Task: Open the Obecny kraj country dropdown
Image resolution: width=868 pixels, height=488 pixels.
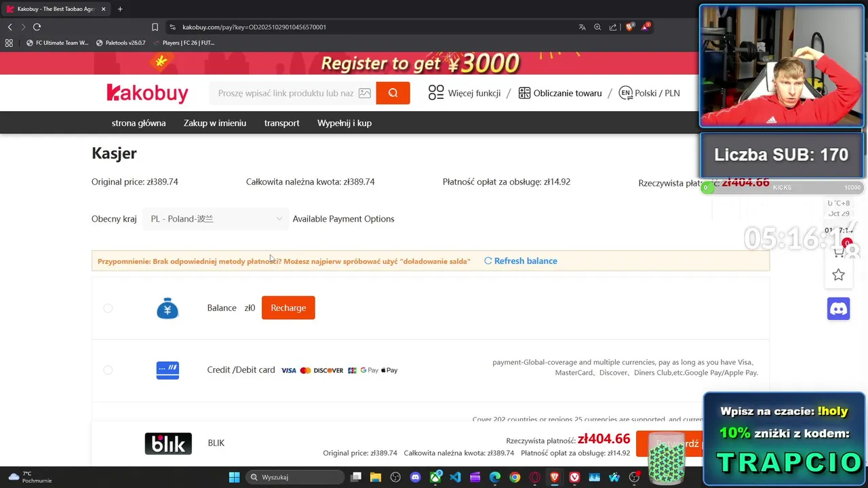Action: point(216,219)
